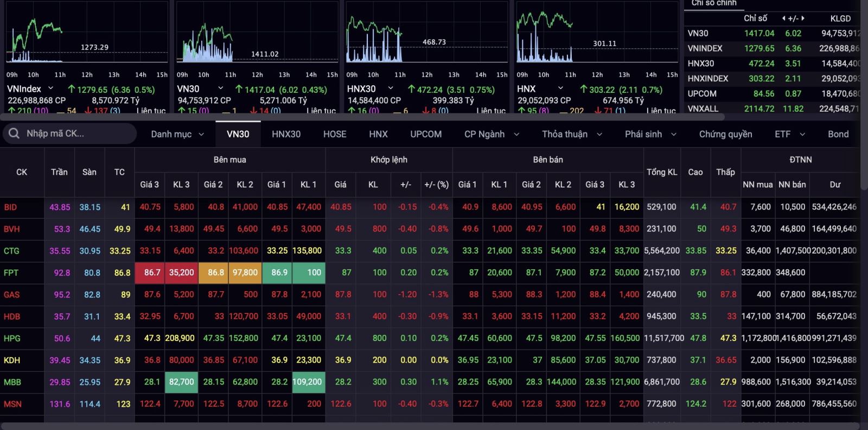Click the BID stock ticker

pyautogui.click(x=10, y=207)
